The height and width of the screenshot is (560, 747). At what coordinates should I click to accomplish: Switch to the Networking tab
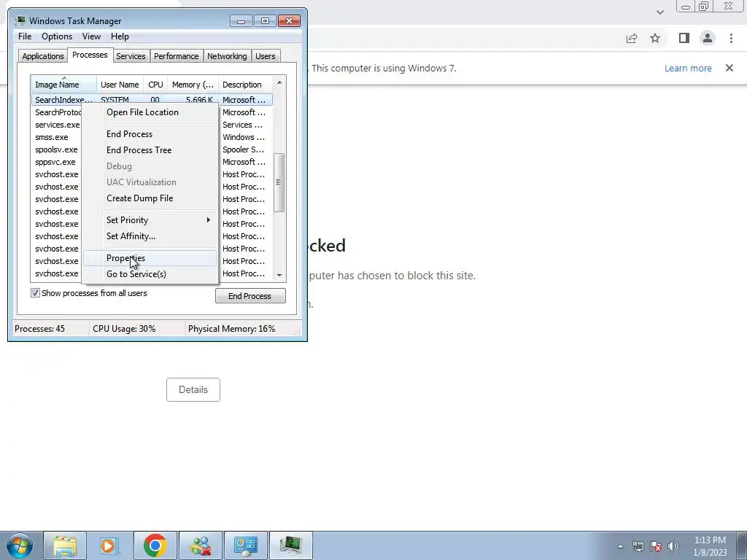(227, 56)
